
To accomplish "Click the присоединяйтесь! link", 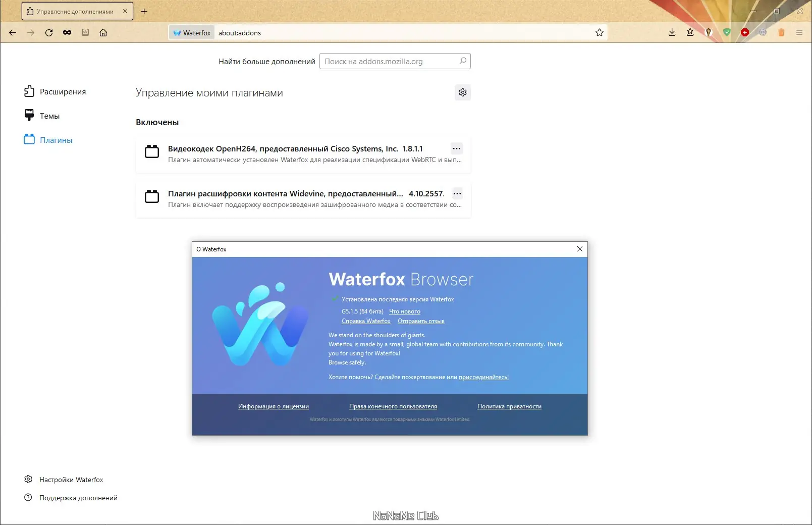I will click(483, 377).
